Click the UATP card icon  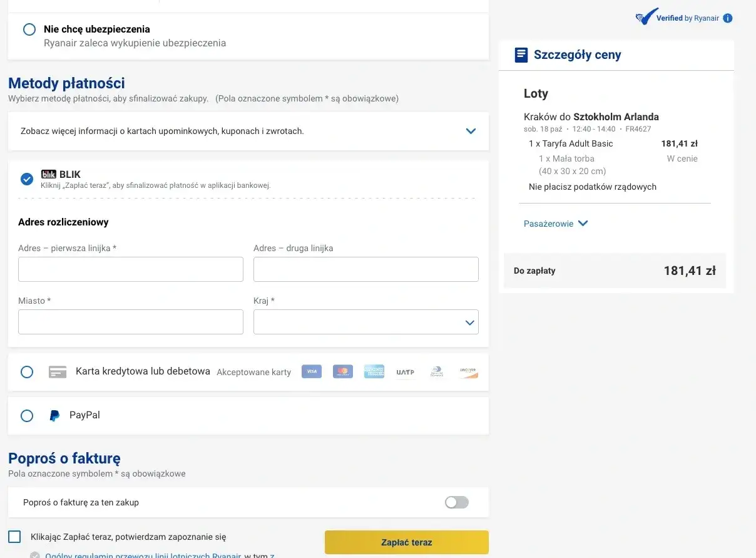[405, 371]
